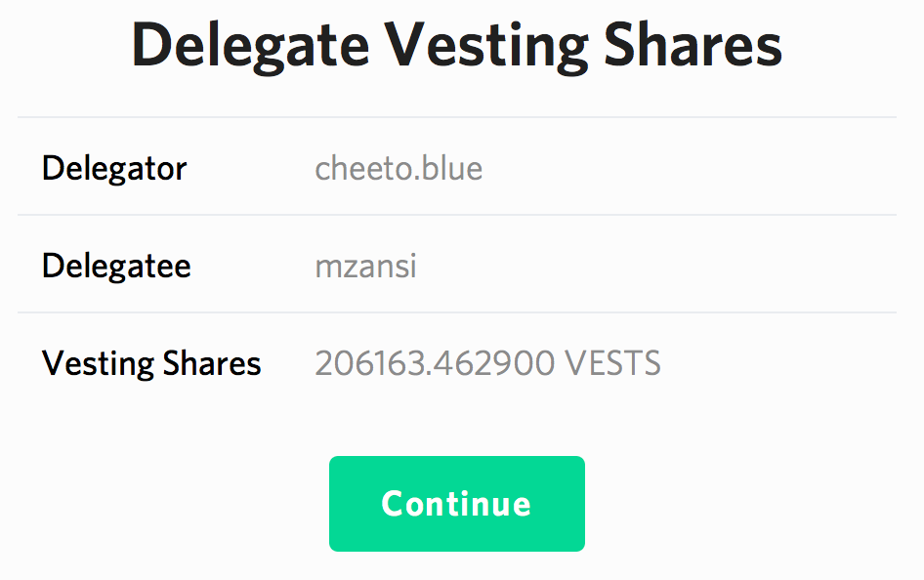Click the green Continue button
Image resolution: width=924 pixels, height=580 pixels.
click(456, 504)
